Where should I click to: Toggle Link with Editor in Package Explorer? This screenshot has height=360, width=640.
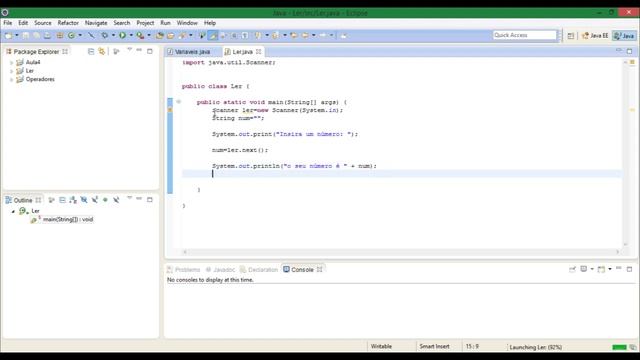[102, 51]
